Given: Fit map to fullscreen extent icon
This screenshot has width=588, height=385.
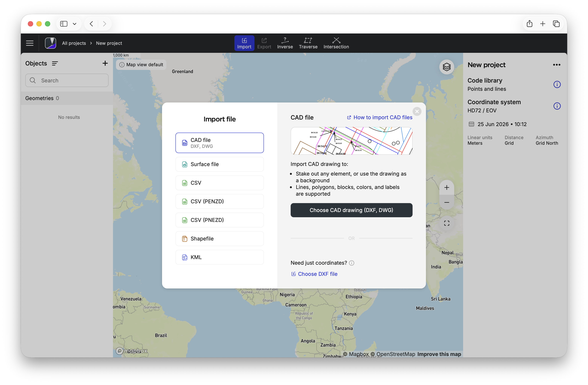Looking at the screenshot, I should pos(446,223).
